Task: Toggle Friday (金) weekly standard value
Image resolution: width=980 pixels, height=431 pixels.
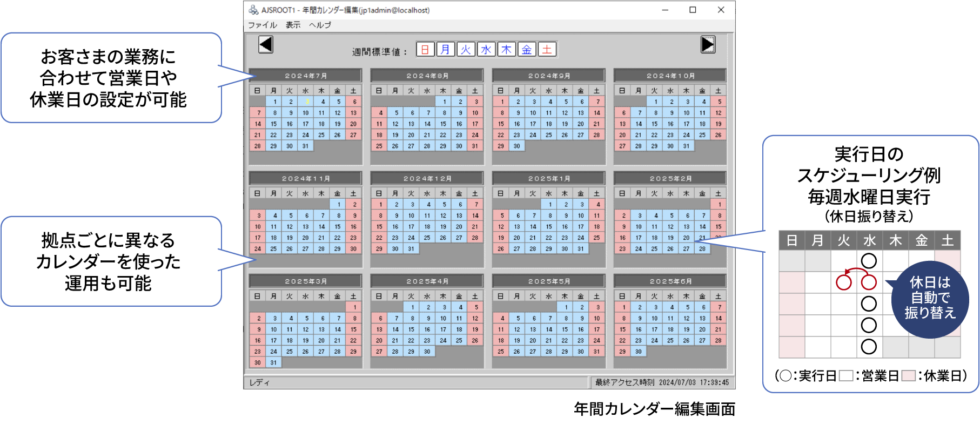Action: (527, 50)
